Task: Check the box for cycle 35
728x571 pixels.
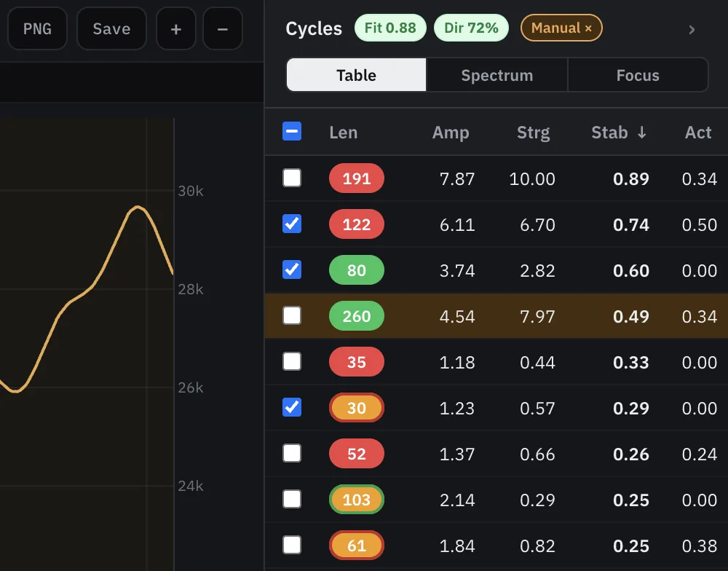Action: pyautogui.click(x=292, y=361)
